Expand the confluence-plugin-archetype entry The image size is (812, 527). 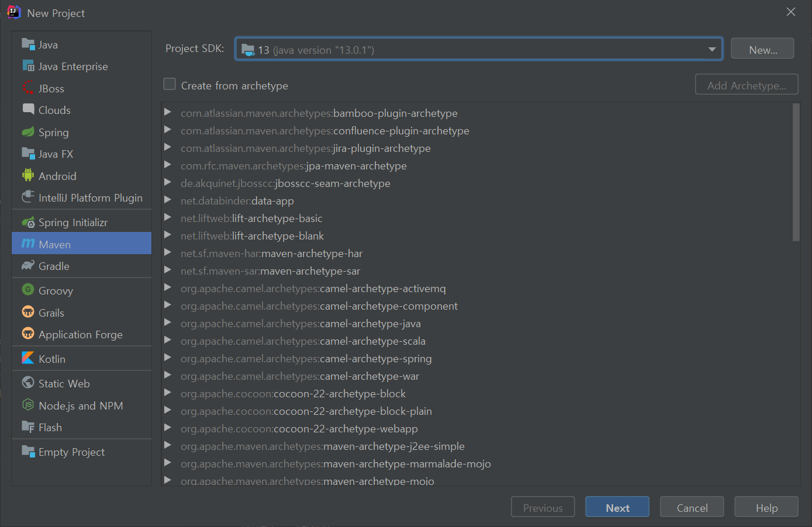(x=168, y=129)
